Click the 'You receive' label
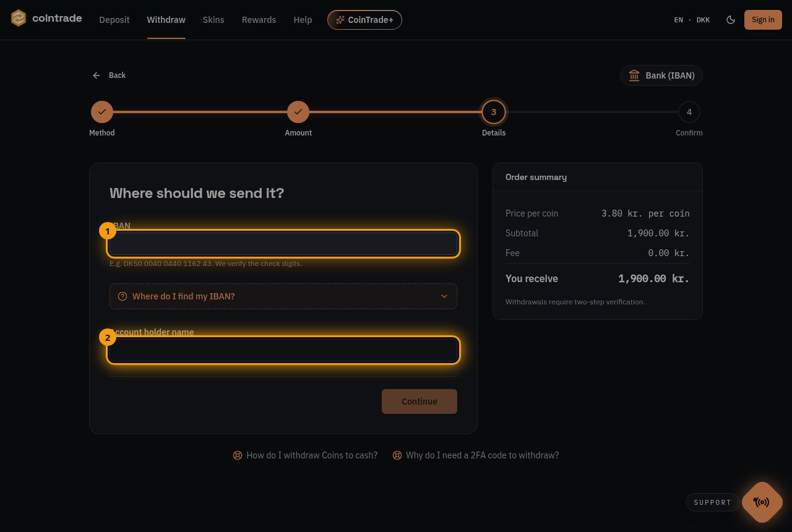792x532 pixels. pyautogui.click(x=532, y=278)
